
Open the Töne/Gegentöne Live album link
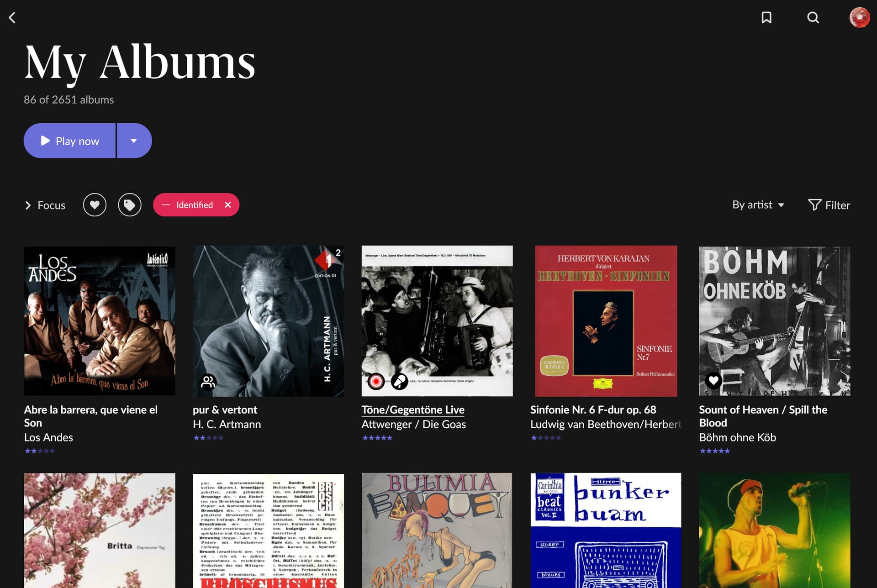point(413,409)
